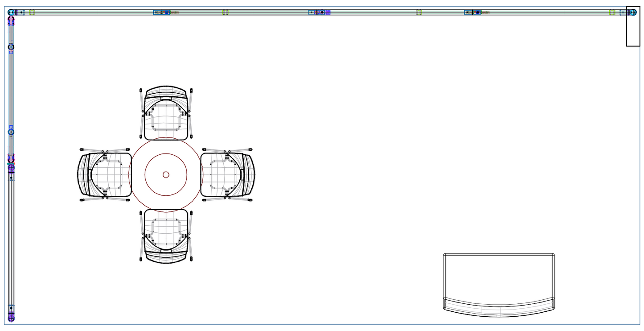Viewport: 644px width, 331px height.
Task: Select the purple end cap at bottom-left
Action: pyautogui.click(x=11, y=318)
